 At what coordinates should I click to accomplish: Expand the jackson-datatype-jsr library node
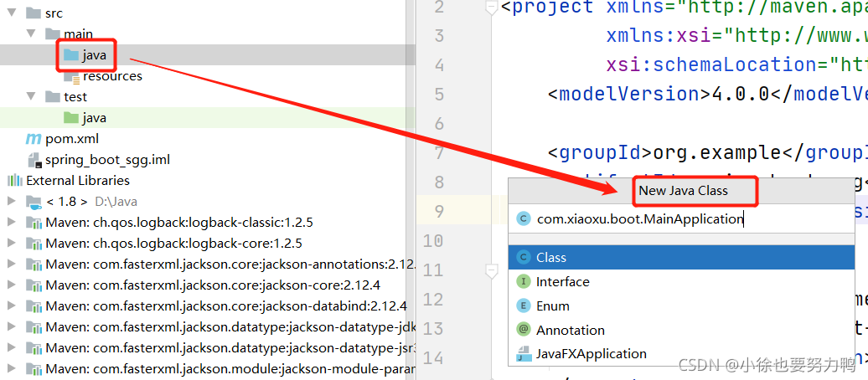pos(12,348)
